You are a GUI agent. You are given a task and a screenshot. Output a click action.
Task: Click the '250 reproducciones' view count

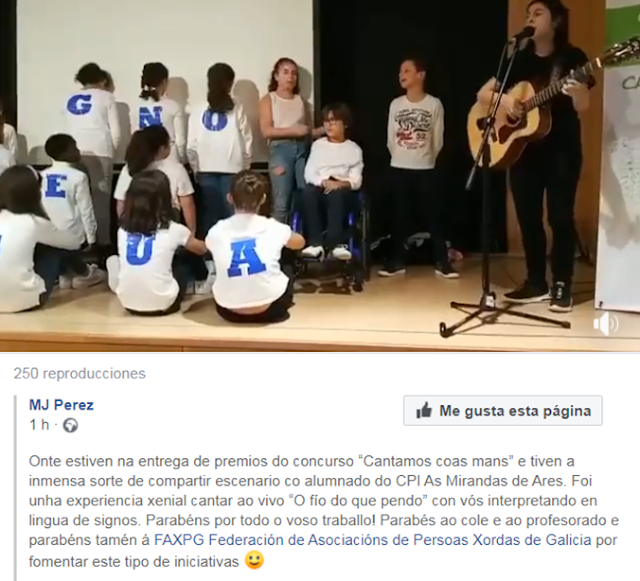click(x=80, y=373)
